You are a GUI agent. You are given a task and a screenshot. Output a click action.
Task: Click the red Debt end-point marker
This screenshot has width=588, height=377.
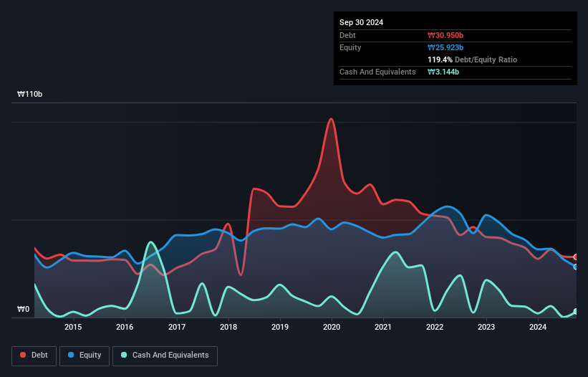point(576,257)
